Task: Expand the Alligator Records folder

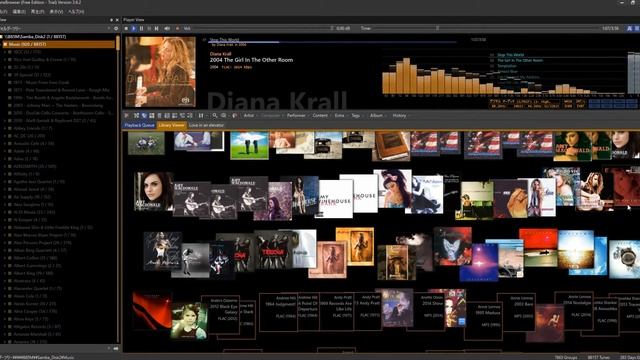Action: 5,327
